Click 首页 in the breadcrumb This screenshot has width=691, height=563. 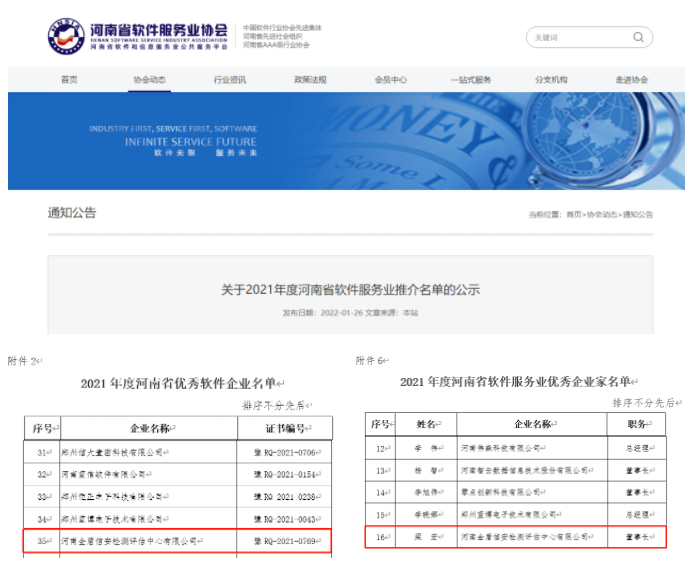574,215
